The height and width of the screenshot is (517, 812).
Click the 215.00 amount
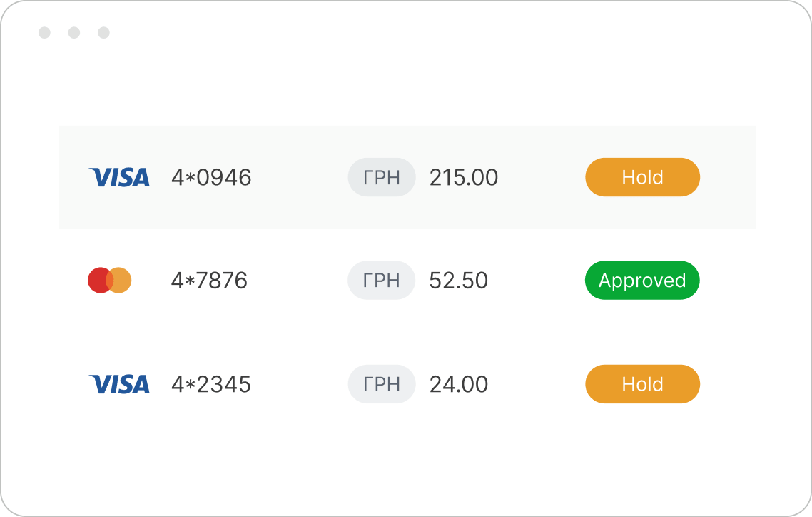464,178
